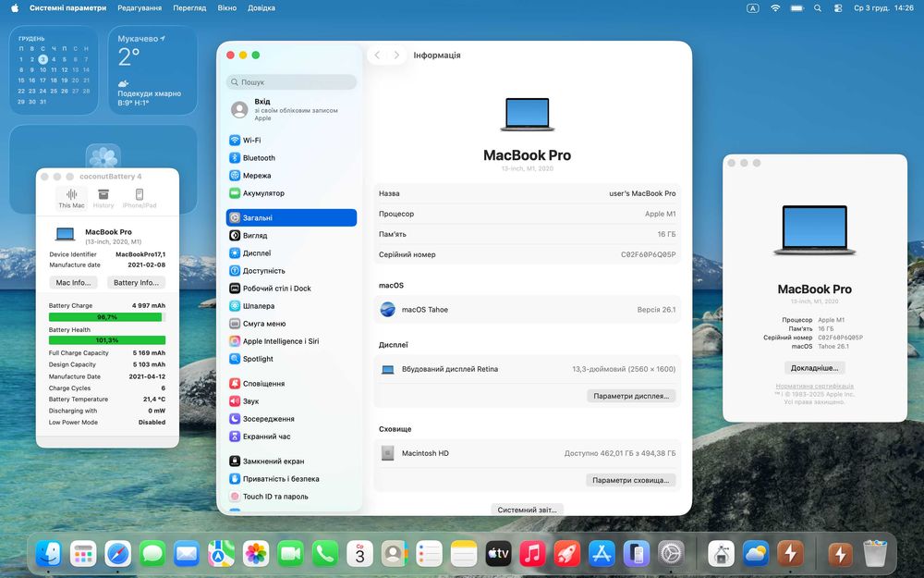Open FaceTime from the Dock

click(x=290, y=554)
